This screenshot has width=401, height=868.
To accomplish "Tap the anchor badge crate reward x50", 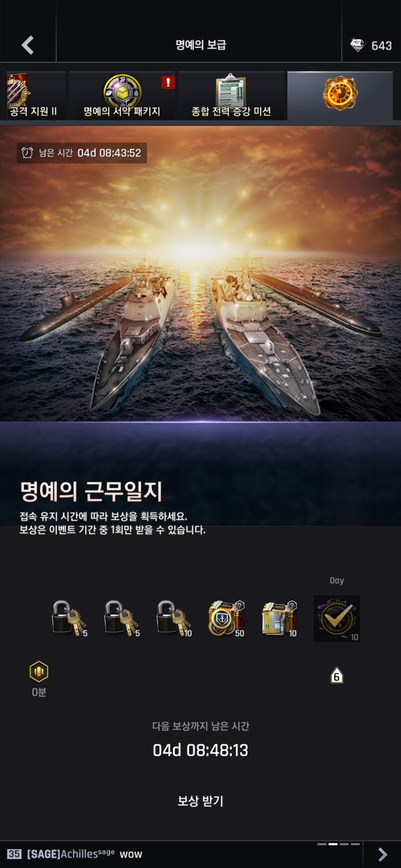I will [x=226, y=618].
